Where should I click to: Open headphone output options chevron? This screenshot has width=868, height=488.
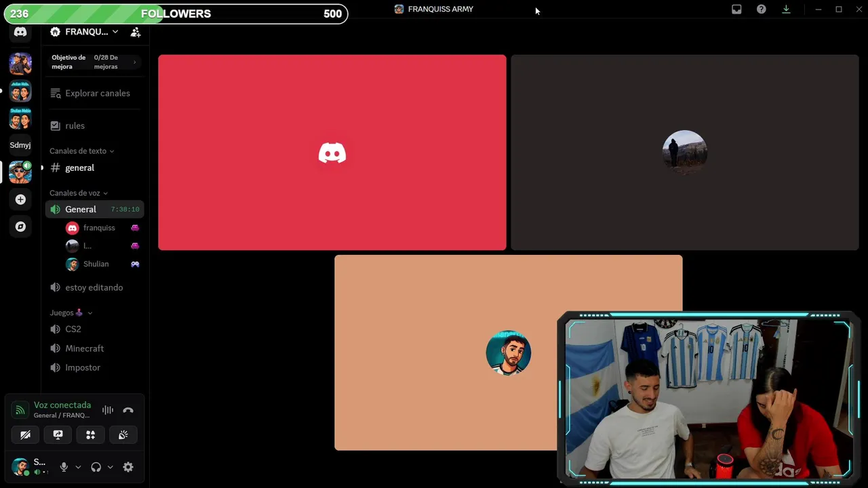click(x=110, y=467)
